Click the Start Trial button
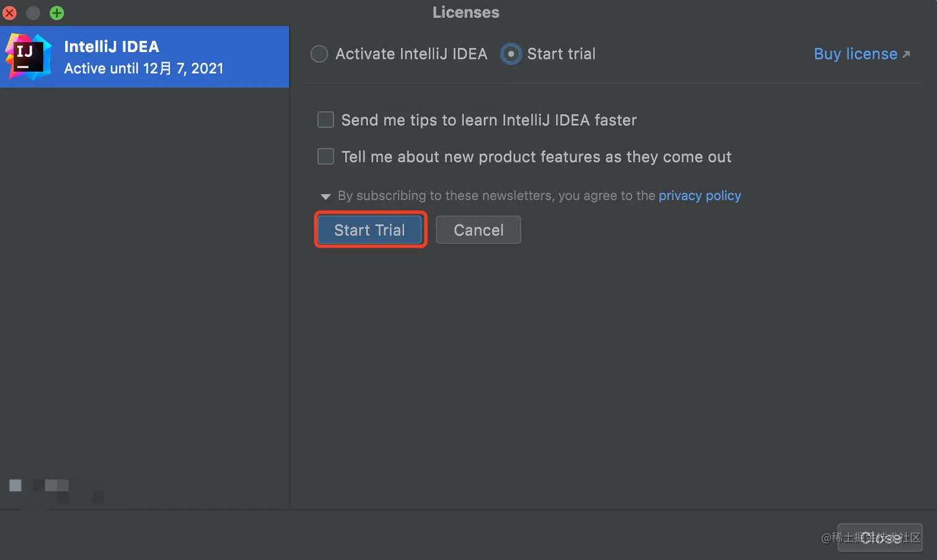This screenshot has width=937, height=560. point(370,230)
